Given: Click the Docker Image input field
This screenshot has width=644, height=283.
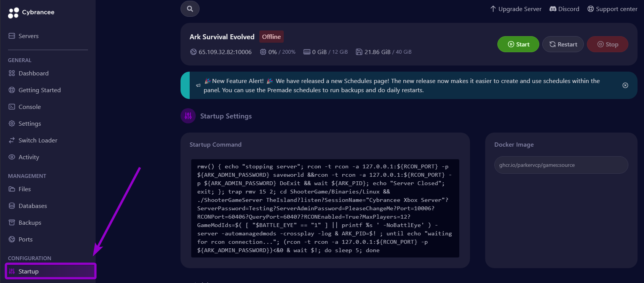Looking at the screenshot, I should click(x=561, y=165).
